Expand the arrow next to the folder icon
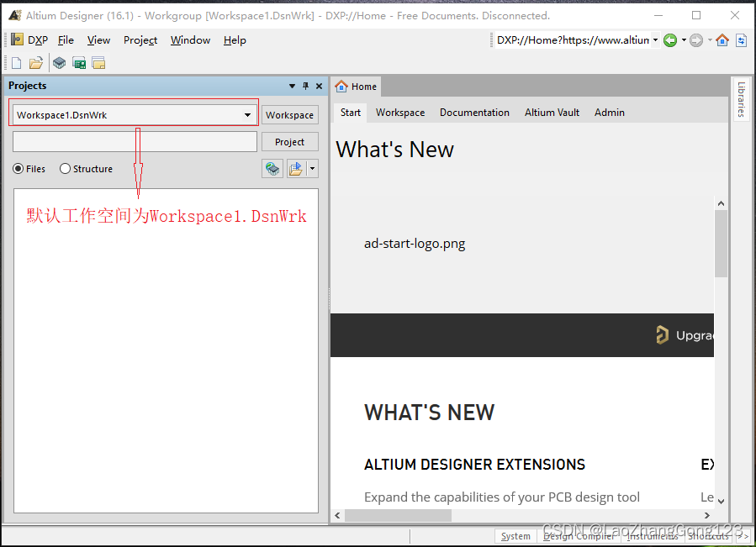756x547 pixels. (x=313, y=169)
